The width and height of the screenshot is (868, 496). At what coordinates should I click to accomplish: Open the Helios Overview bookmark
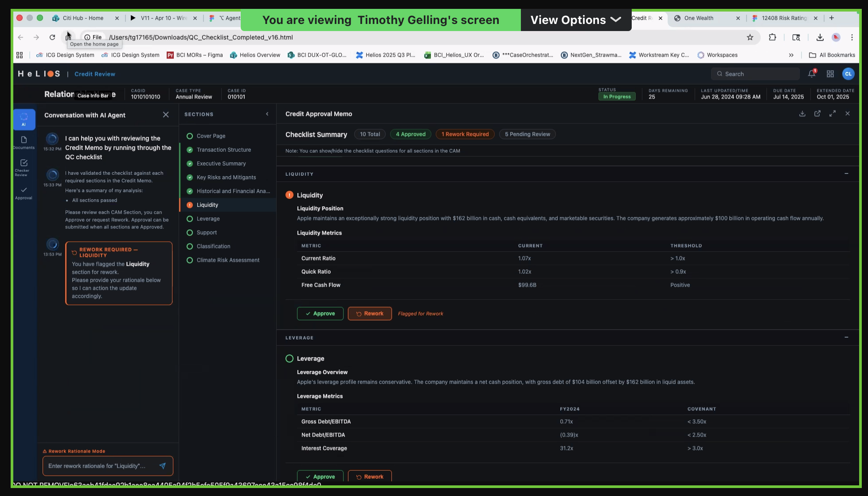pos(255,55)
